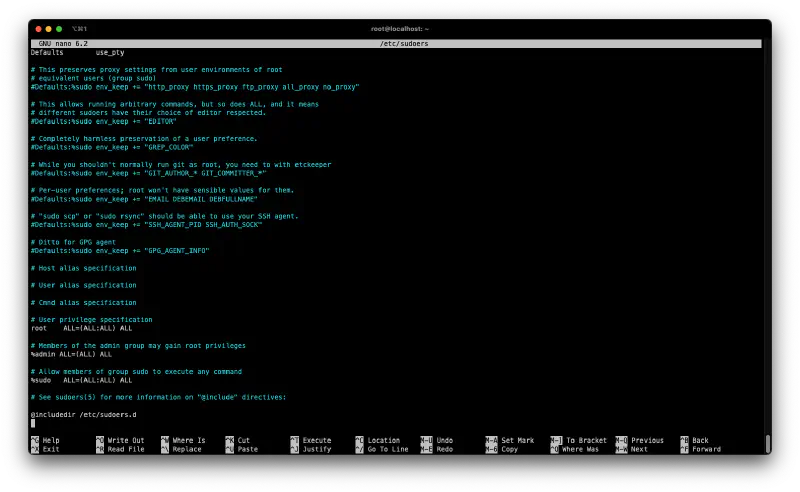Screen dimensions: 800x492
Task: Click the User privilege specification comment
Action: 91,320
